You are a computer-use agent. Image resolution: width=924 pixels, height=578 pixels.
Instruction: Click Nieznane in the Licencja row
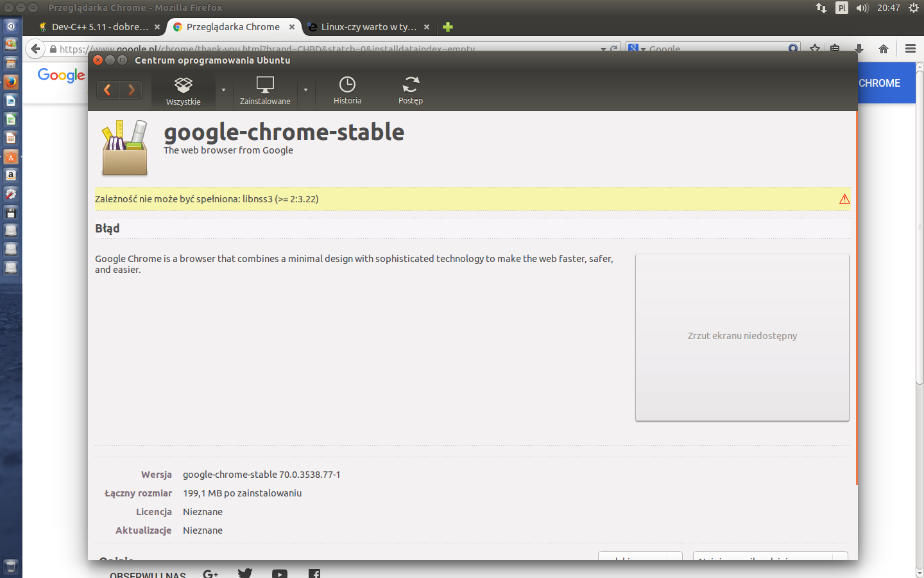(203, 512)
